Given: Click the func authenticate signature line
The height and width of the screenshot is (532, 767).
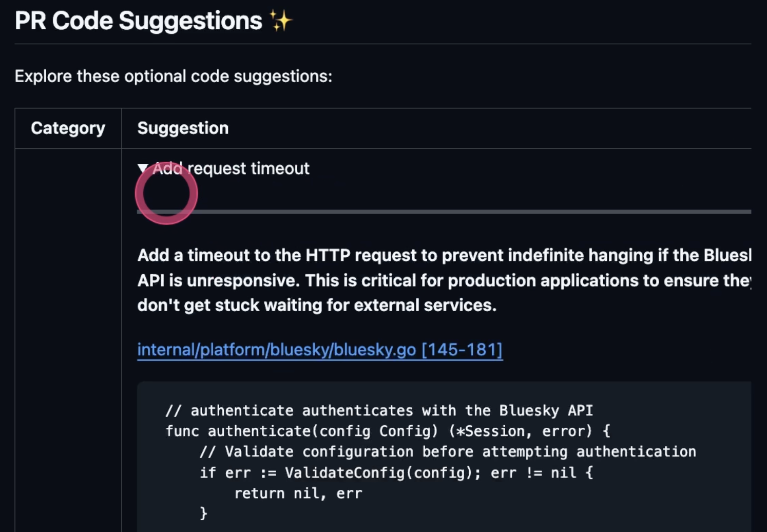Looking at the screenshot, I should [388, 431].
